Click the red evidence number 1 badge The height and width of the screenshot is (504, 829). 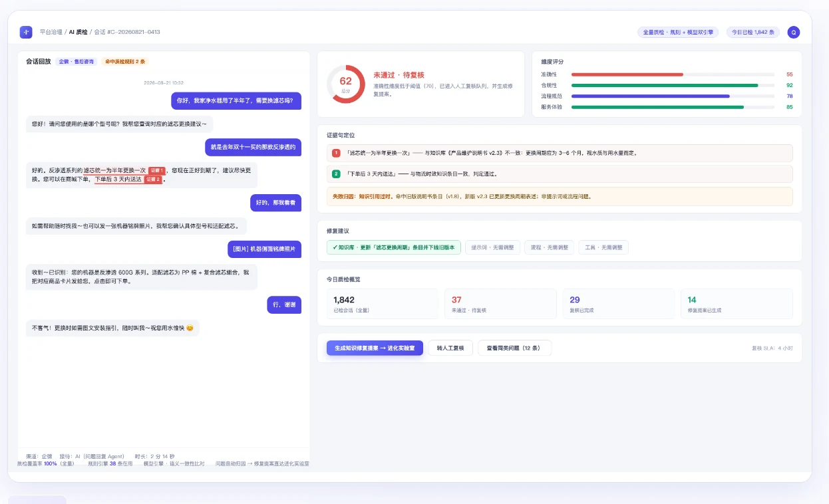pyautogui.click(x=336, y=153)
